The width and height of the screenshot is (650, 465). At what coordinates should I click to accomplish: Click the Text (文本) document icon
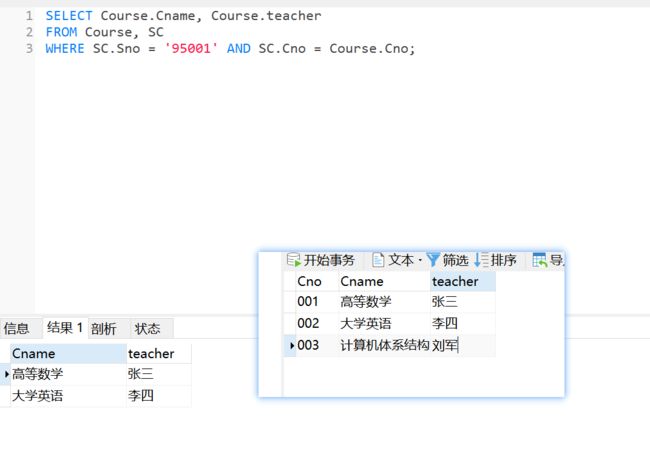pyautogui.click(x=378, y=260)
